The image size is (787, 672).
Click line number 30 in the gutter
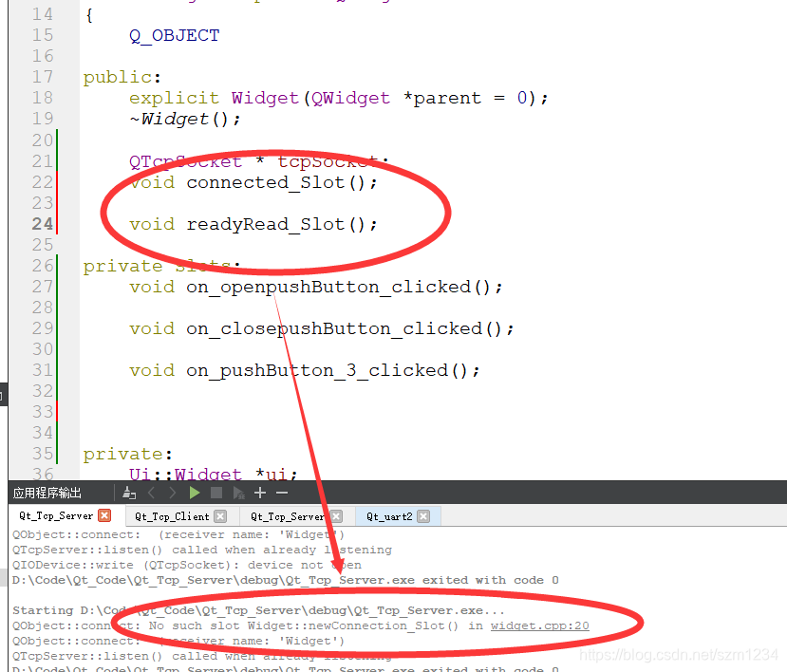(x=42, y=348)
